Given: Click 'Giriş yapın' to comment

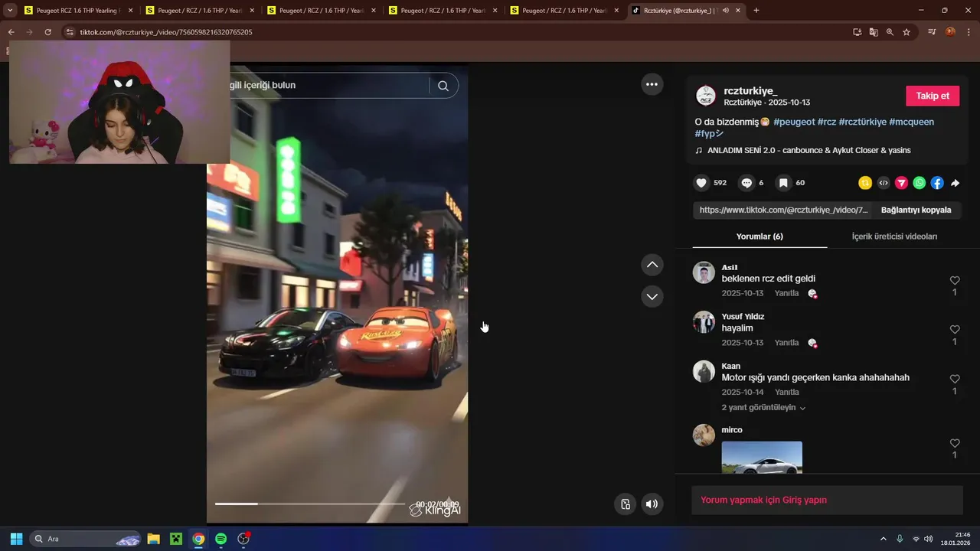Looking at the screenshot, I should pos(804,500).
